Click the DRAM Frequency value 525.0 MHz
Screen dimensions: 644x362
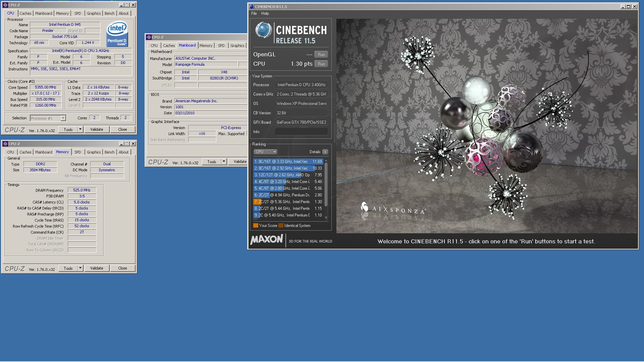point(82,190)
